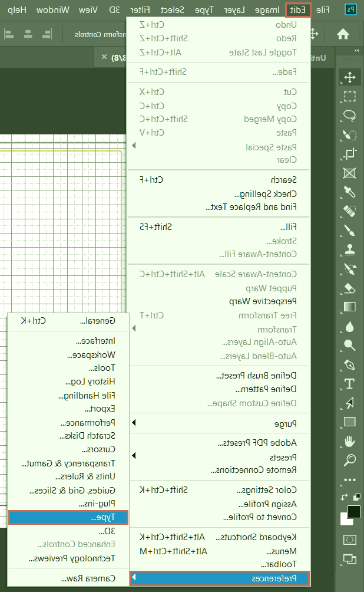
Task: Select the Clone Stamp tool
Action: (x=349, y=249)
